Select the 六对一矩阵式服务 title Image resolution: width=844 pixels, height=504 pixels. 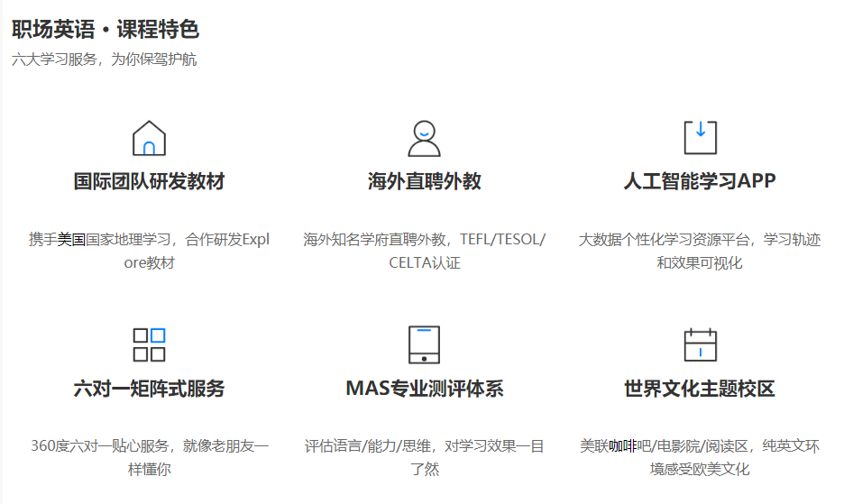pos(149,389)
